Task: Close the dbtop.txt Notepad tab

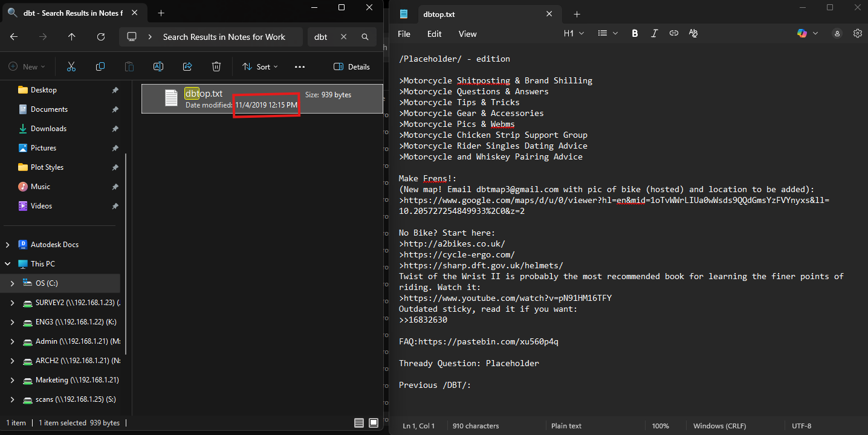Action: click(x=549, y=14)
